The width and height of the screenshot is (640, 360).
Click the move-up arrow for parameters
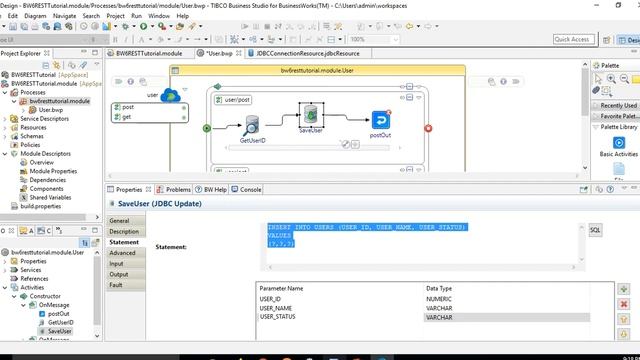pos(623,319)
